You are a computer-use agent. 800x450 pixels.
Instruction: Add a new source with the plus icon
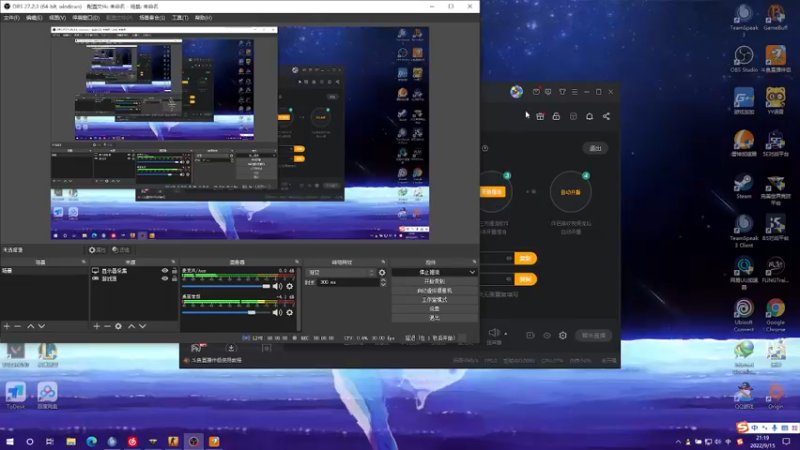96,326
